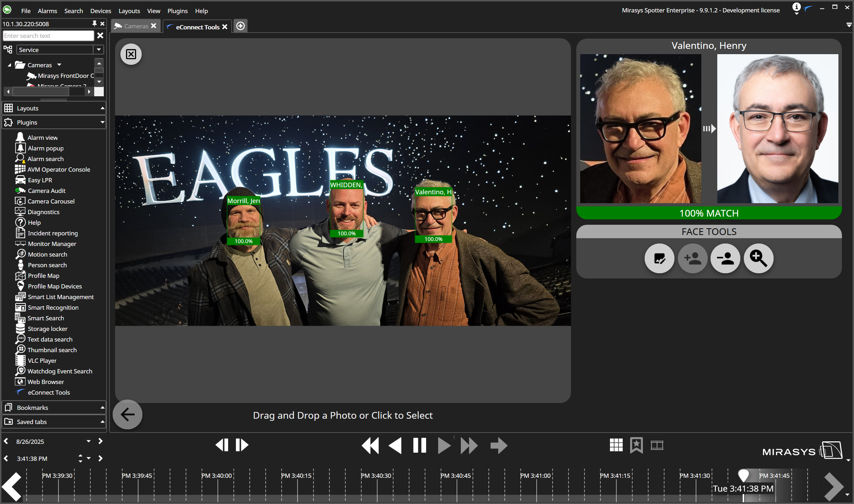Close the loaded photo with X icon

click(x=131, y=54)
